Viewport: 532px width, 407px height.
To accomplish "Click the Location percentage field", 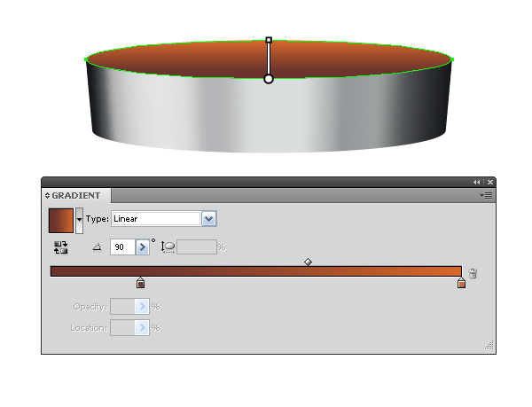I will click(x=123, y=328).
